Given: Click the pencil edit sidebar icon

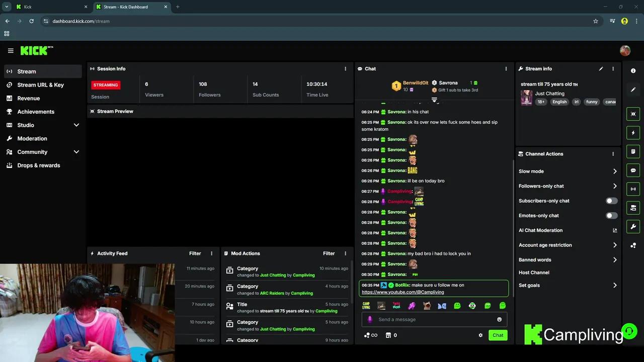Looking at the screenshot, I should tap(633, 89).
